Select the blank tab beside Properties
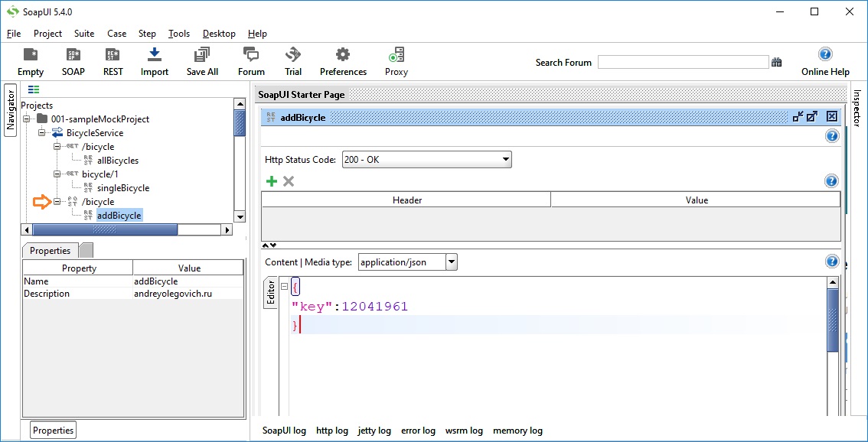 coord(86,251)
